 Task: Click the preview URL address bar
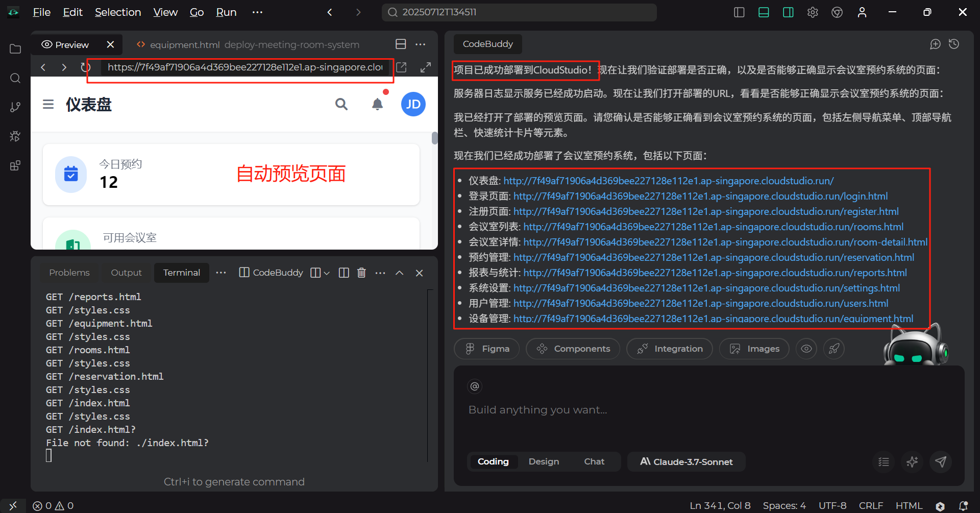[245, 67]
